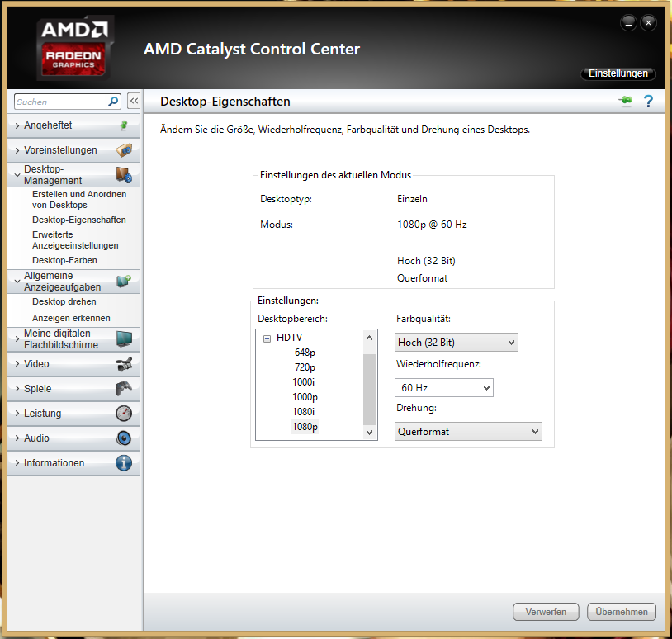Viewport: 672px width, 639px height.
Task: Click the Video camcorder icon
Action: pos(124,364)
